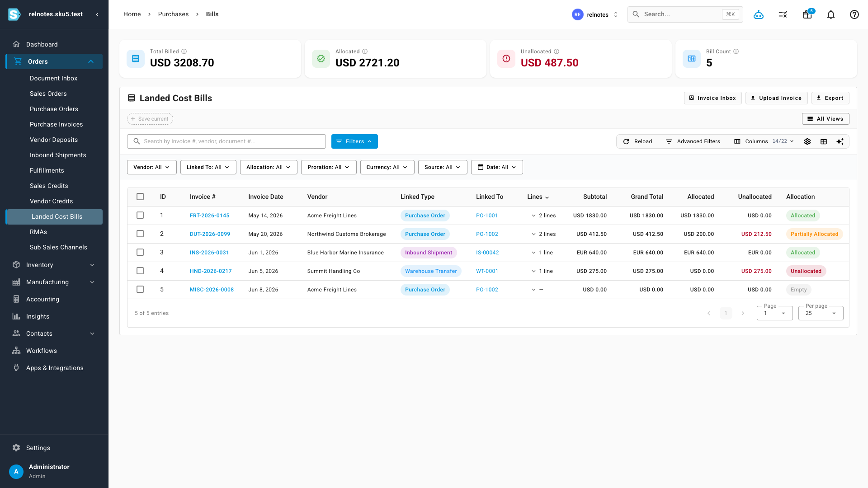The image size is (868, 488).
Task: Open table settings gear icon
Action: pyautogui.click(x=807, y=141)
